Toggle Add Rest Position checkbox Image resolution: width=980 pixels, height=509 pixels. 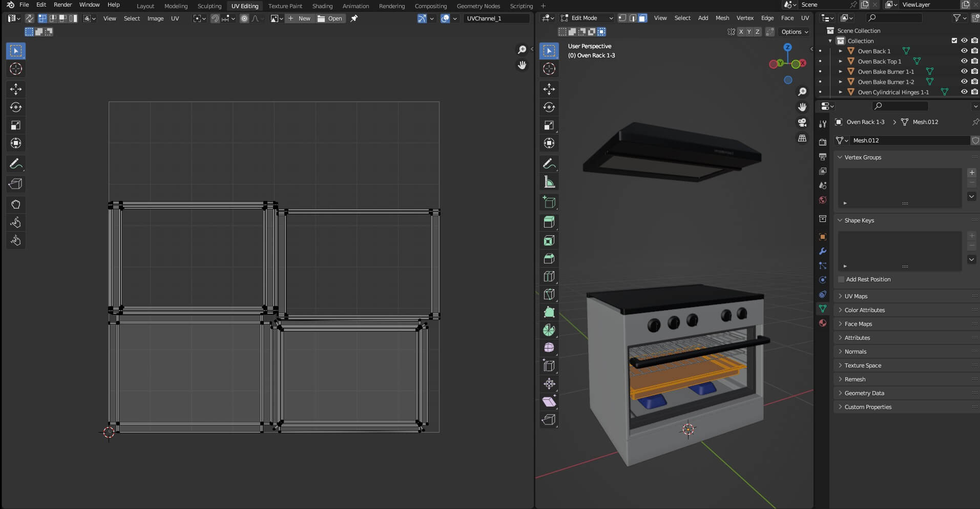[841, 279]
